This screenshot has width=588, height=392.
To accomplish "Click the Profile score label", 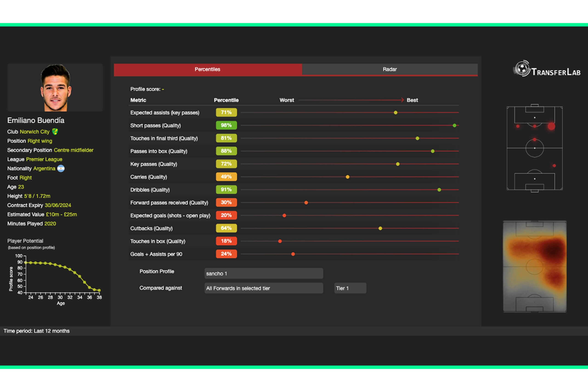I will tap(145, 89).
